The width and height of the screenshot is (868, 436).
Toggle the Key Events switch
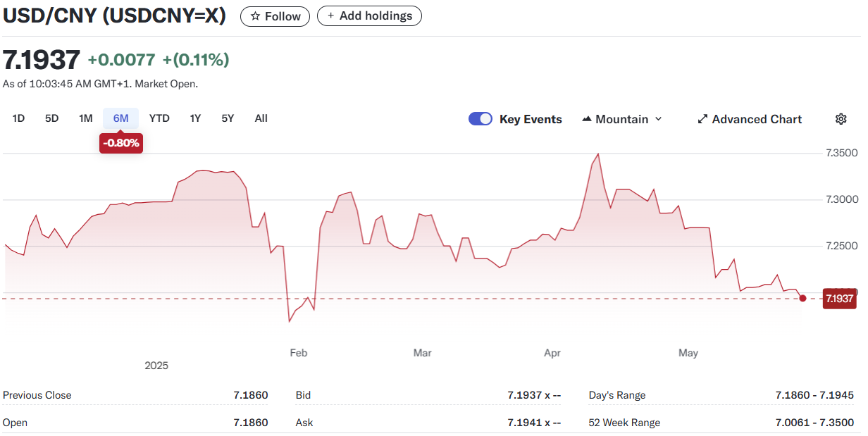(480, 119)
